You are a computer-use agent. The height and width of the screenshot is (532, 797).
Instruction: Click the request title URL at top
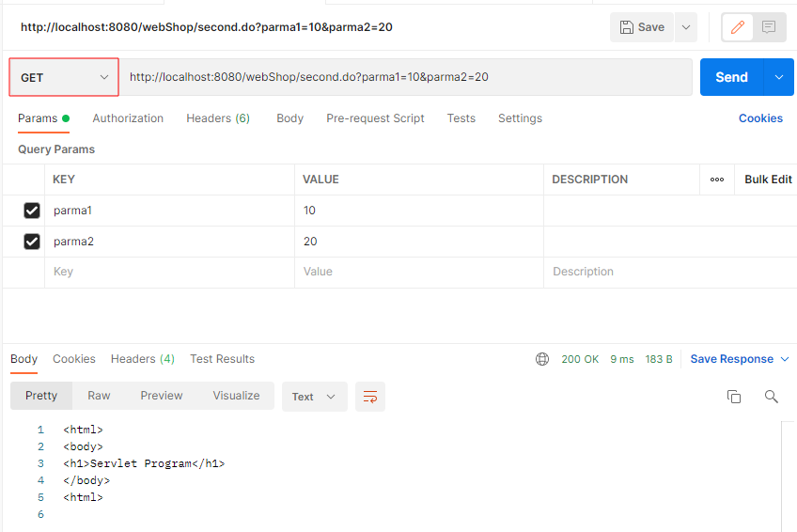click(207, 27)
